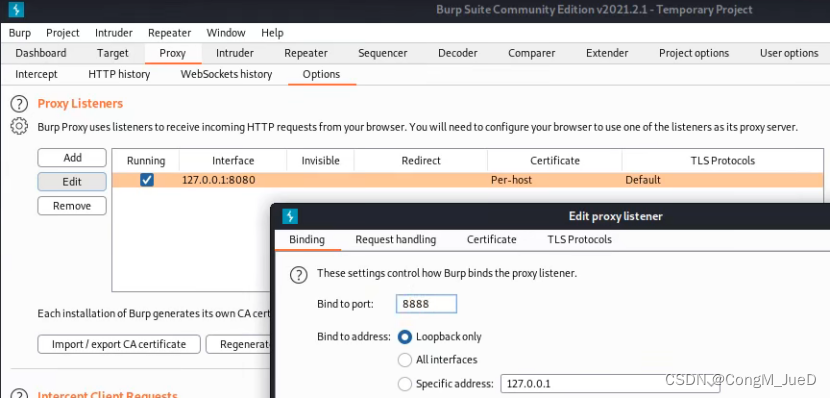
Task: Switch to Dashboard tab
Action: 41,53
